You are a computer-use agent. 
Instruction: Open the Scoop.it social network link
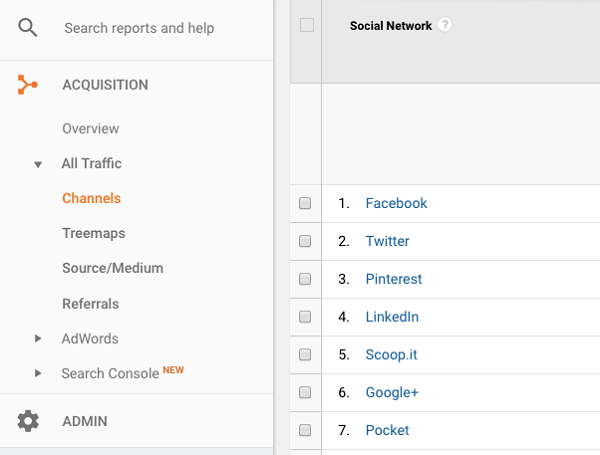(x=391, y=355)
